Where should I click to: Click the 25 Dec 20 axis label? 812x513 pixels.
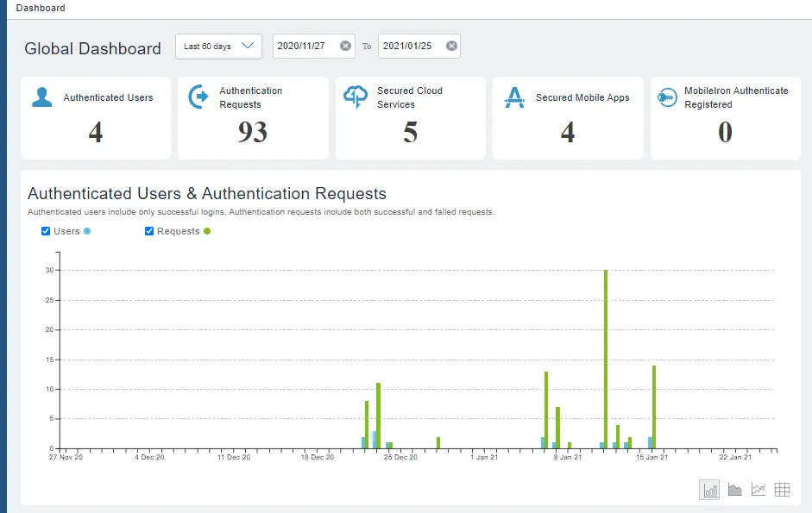[x=400, y=457]
